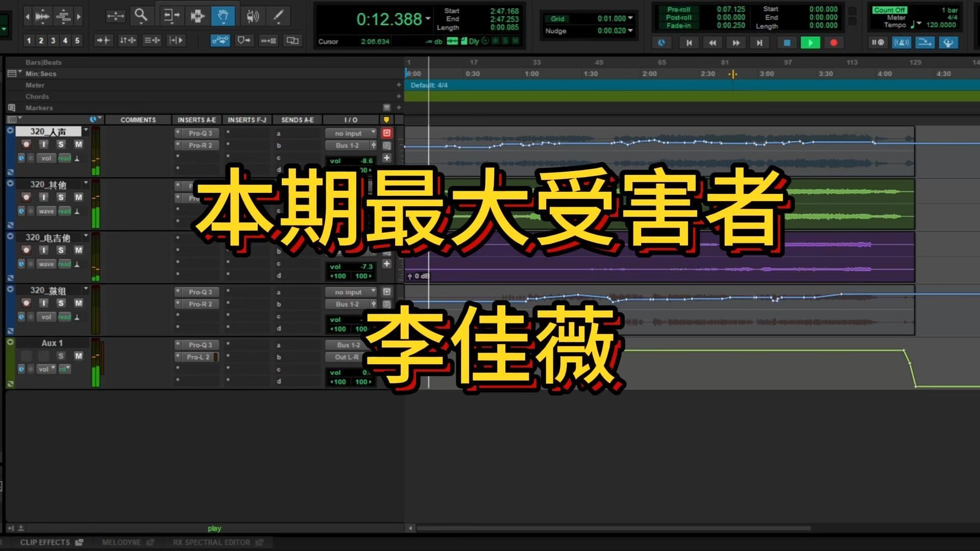
Task: Select the Trim tool
Action: click(171, 16)
